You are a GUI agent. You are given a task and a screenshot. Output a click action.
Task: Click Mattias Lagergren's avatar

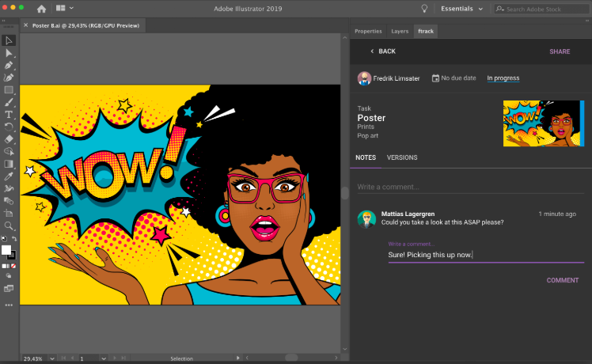tap(366, 219)
